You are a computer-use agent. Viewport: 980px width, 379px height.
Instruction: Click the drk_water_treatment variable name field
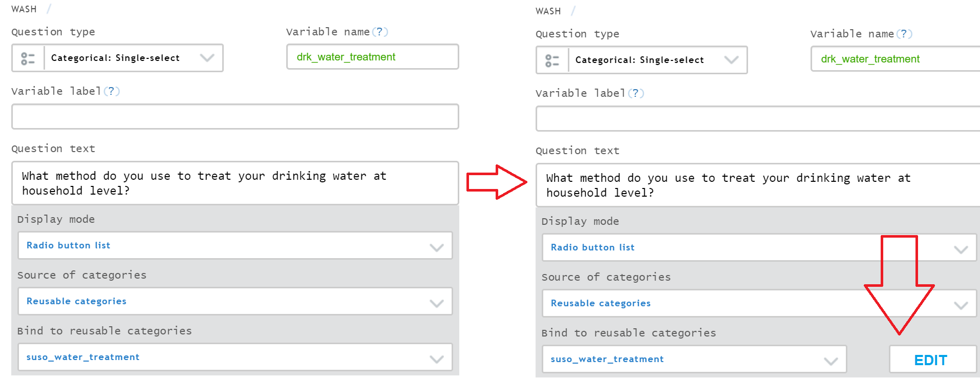[372, 56]
